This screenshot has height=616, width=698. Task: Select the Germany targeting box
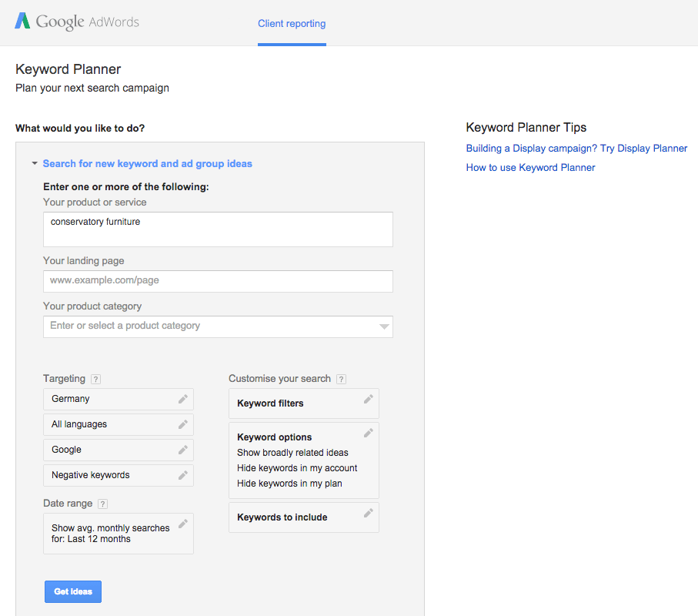119,399
